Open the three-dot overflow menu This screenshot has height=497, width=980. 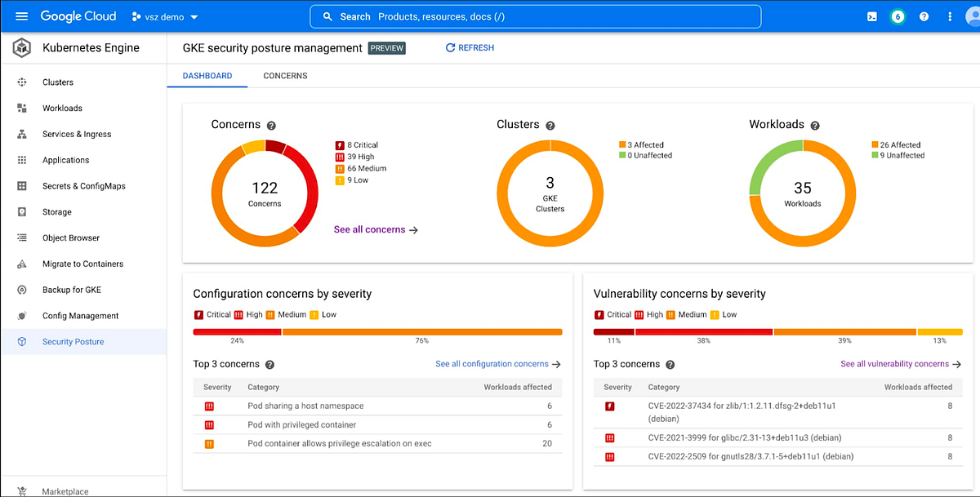[950, 16]
